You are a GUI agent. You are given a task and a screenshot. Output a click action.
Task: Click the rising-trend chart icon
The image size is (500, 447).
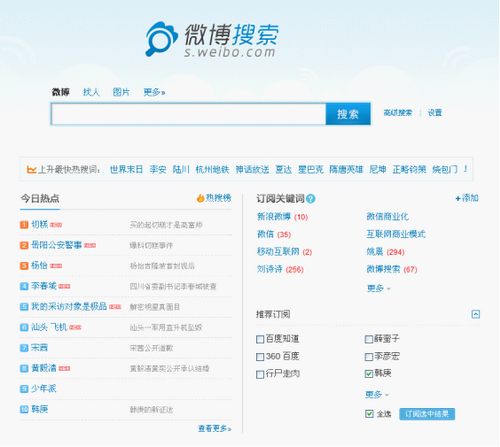click(x=31, y=169)
